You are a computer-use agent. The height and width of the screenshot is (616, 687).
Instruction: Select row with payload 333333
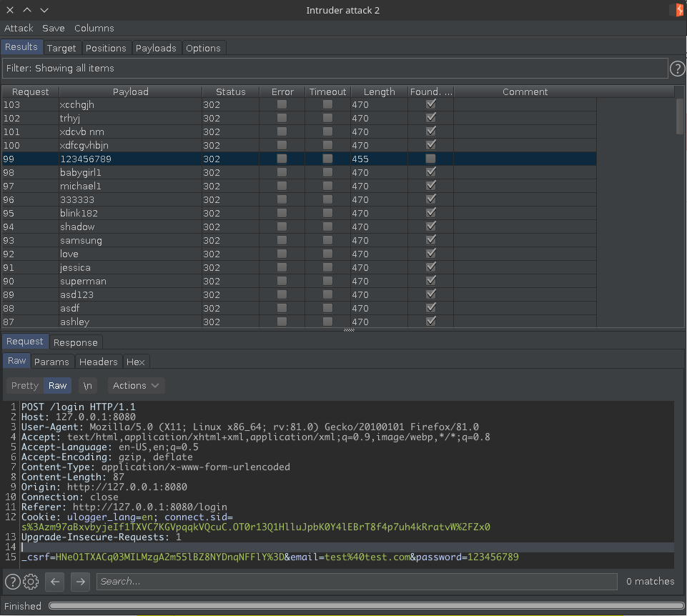(x=299, y=200)
